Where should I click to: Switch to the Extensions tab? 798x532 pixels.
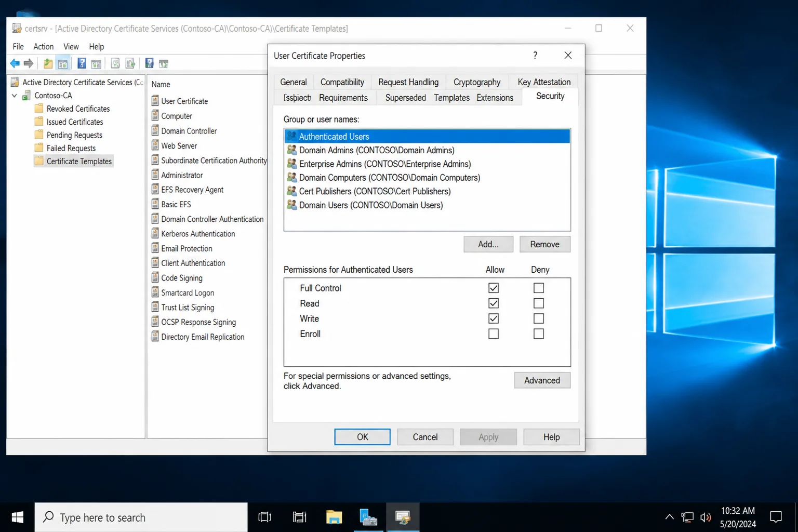(495, 98)
